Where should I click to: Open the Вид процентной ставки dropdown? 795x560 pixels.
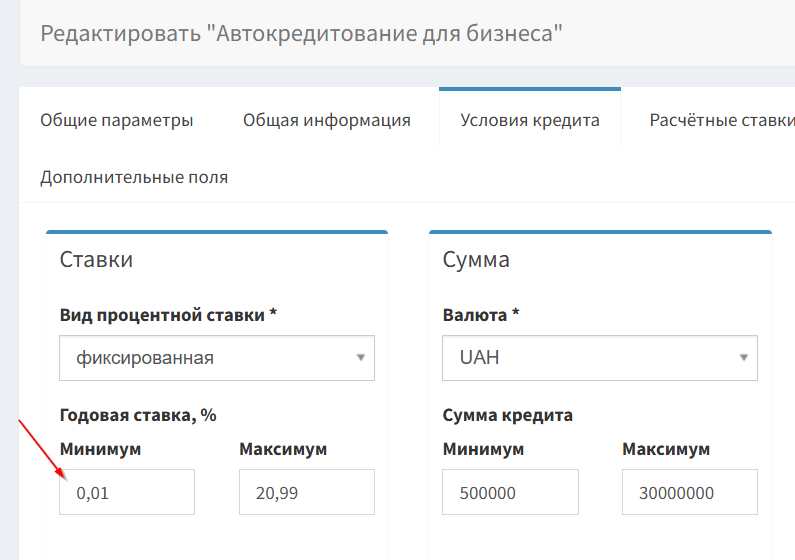(x=217, y=358)
